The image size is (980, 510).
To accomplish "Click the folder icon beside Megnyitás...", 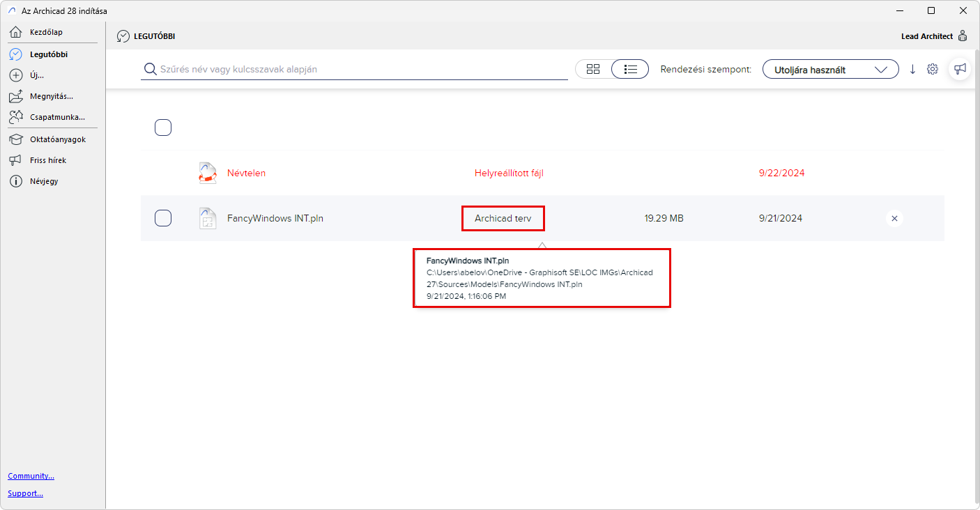I will pyautogui.click(x=16, y=96).
